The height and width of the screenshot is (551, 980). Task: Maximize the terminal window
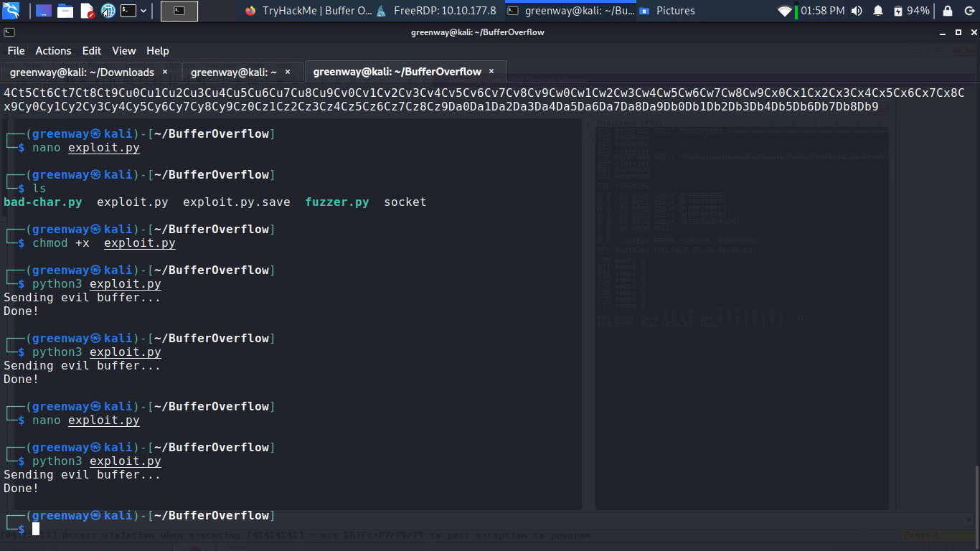957,32
